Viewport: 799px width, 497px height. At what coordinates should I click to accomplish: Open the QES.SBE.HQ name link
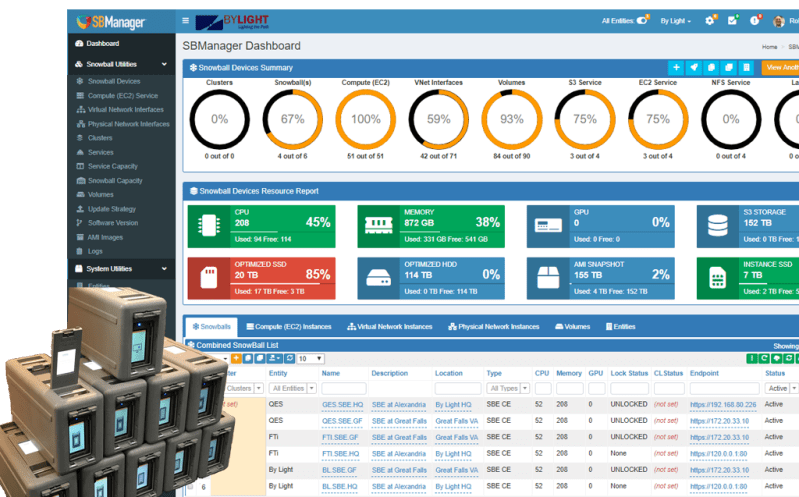point(342,405)
